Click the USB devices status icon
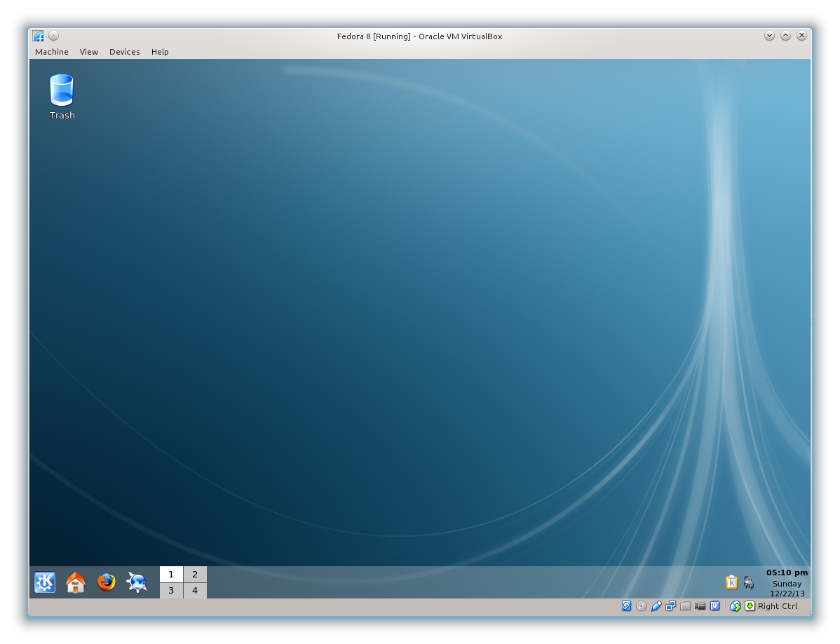The width and height of the screenshot is (840, 644). pyautogui.click(x=656, y=606)
